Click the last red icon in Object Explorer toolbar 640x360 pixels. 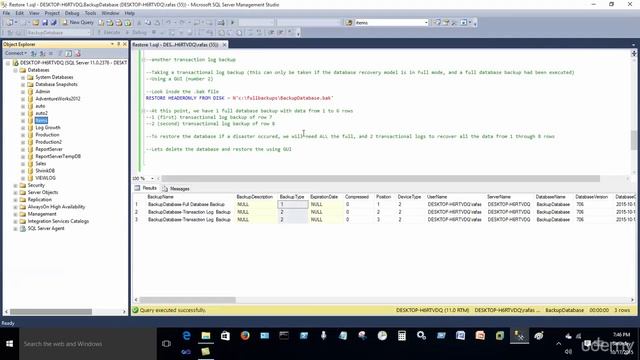[78, 53]
